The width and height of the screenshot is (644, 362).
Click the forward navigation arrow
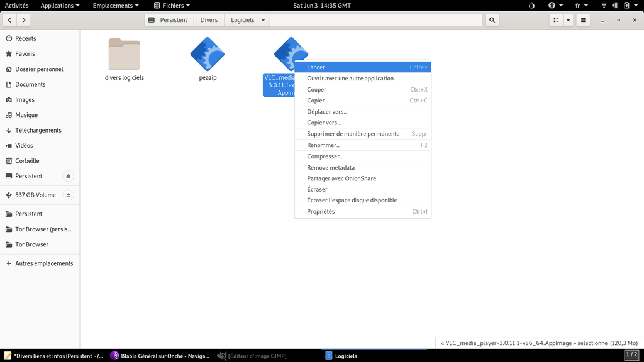[x=24, y=20]
